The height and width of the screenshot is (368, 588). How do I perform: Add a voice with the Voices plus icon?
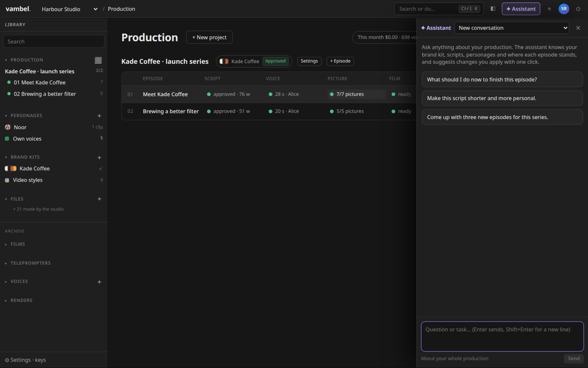[99, 282]
